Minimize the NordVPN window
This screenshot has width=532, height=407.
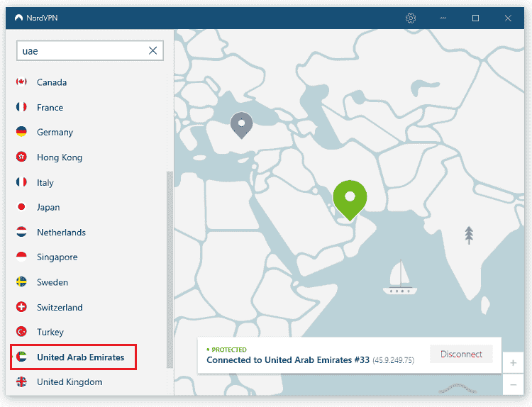(443, 18)
